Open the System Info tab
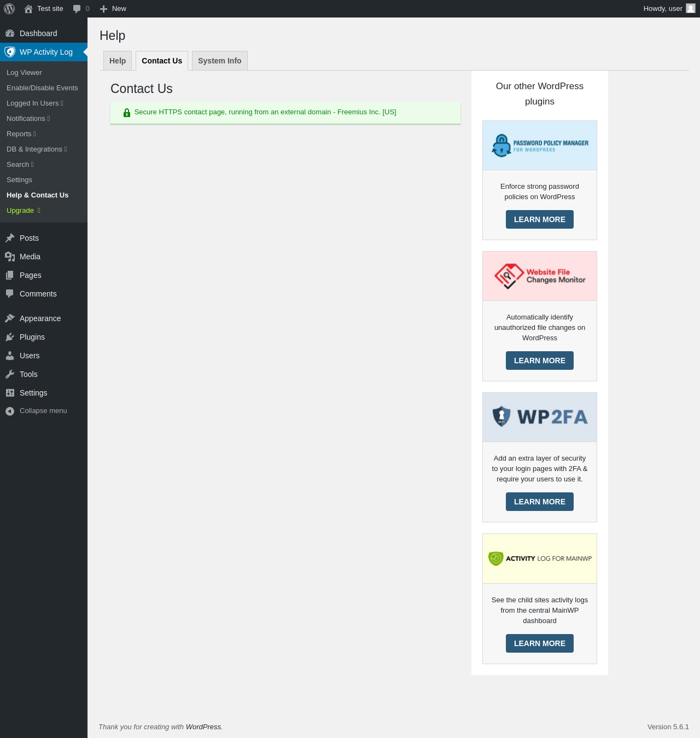700x738 pixels. pyautogui.click(x=220, y=61)
